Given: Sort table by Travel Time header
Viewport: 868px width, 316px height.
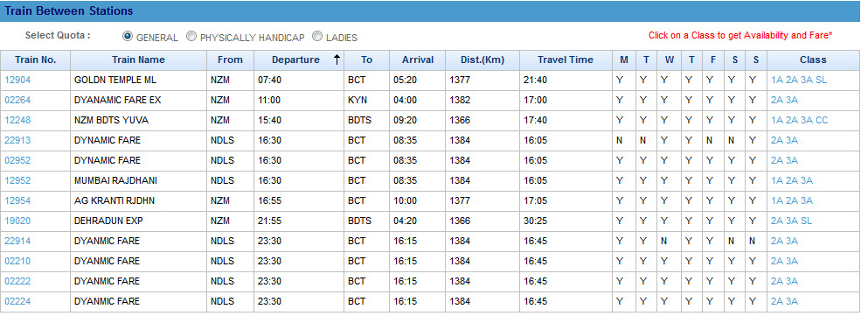Looking at the screenshot, I should tap(566, 60).
